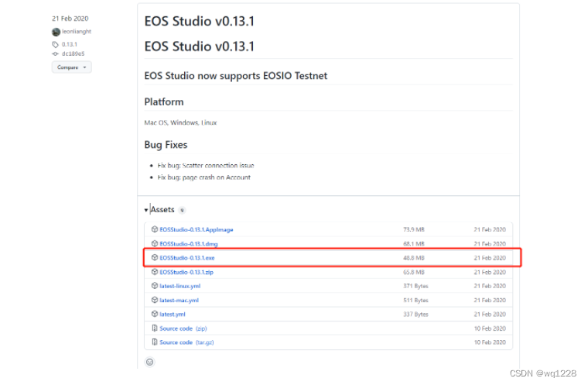This screenshot has height=385, width=588.
Task: Click the Assets count badge
Action: tap(182, 211)
